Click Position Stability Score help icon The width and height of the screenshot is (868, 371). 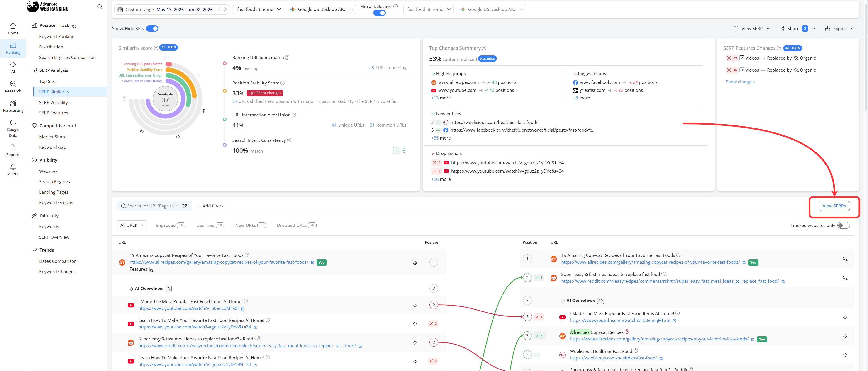pyautogui.click(x=283, y=83)
